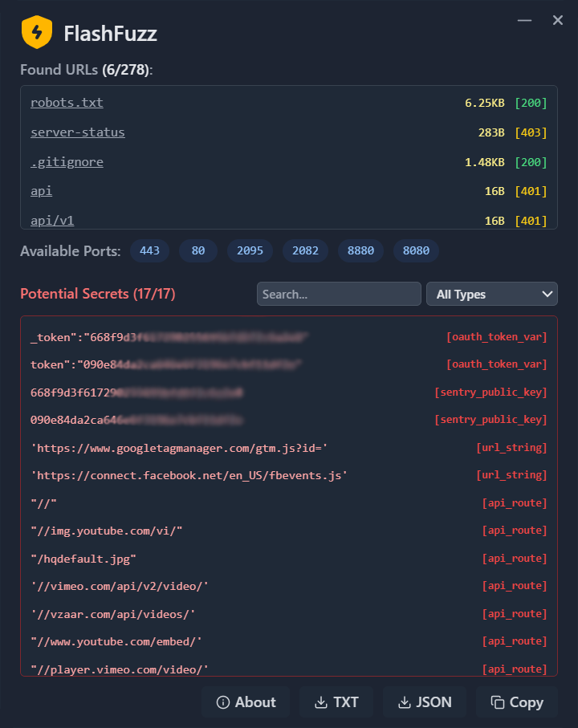Select the "//" api_route row
Screen dimensions: 578x728
(x=289, y=502)
